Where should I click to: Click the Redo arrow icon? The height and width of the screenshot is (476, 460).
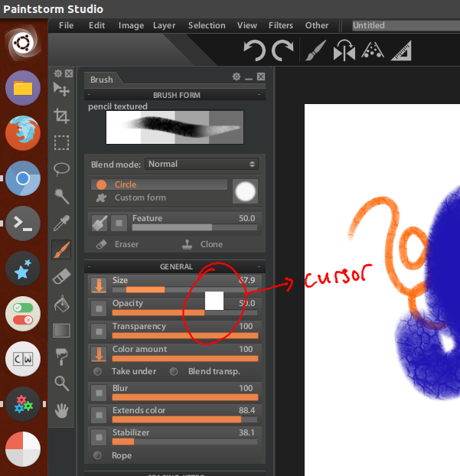pyautogui.click(x=282, y=51)
